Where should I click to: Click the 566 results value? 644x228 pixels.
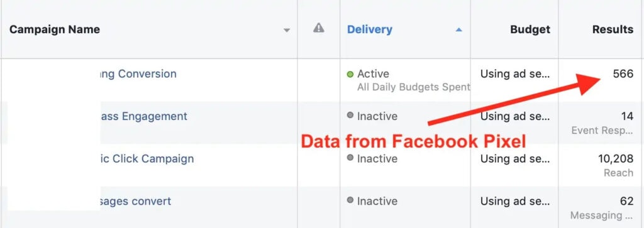point(623,74)
